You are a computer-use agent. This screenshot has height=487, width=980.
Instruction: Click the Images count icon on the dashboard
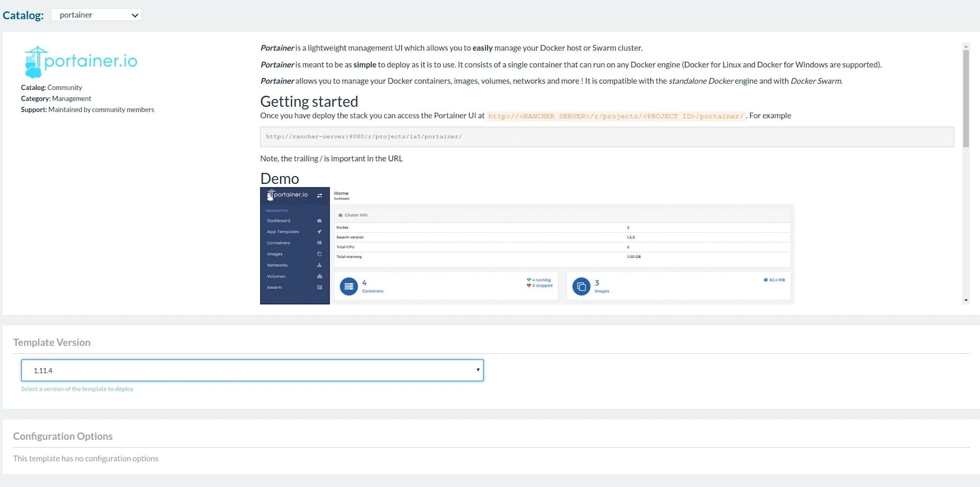click(x=581, y=286)
